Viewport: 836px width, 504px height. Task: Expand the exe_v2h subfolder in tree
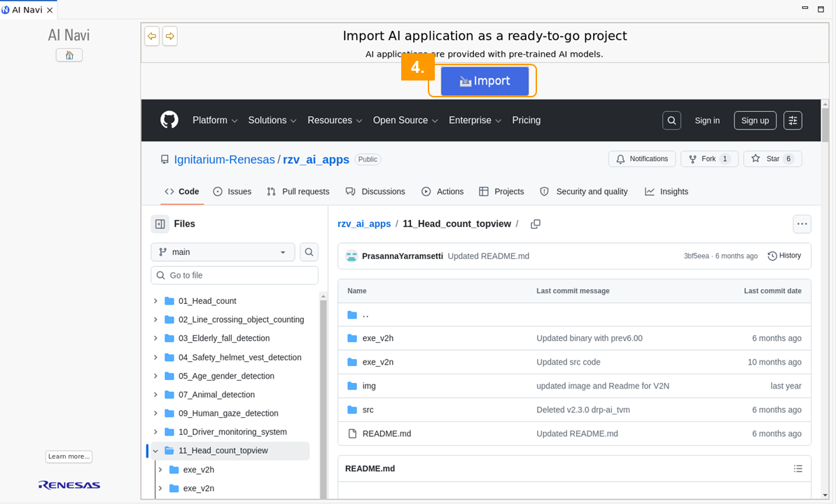pos(160,470)
